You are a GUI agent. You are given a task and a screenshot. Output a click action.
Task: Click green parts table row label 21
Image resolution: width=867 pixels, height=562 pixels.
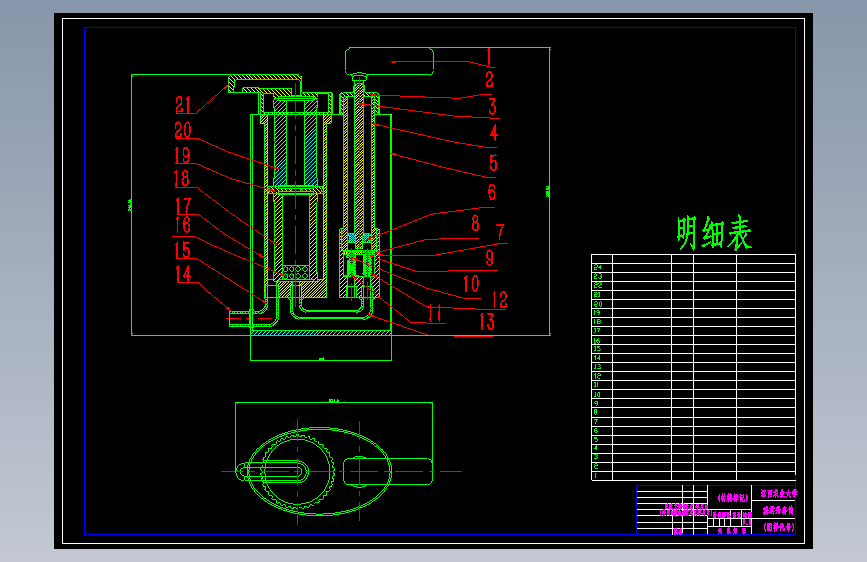[598, 295]
